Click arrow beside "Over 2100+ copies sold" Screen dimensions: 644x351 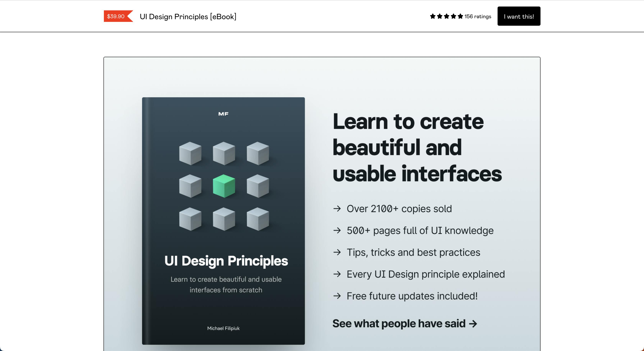(x=337, y=208)
